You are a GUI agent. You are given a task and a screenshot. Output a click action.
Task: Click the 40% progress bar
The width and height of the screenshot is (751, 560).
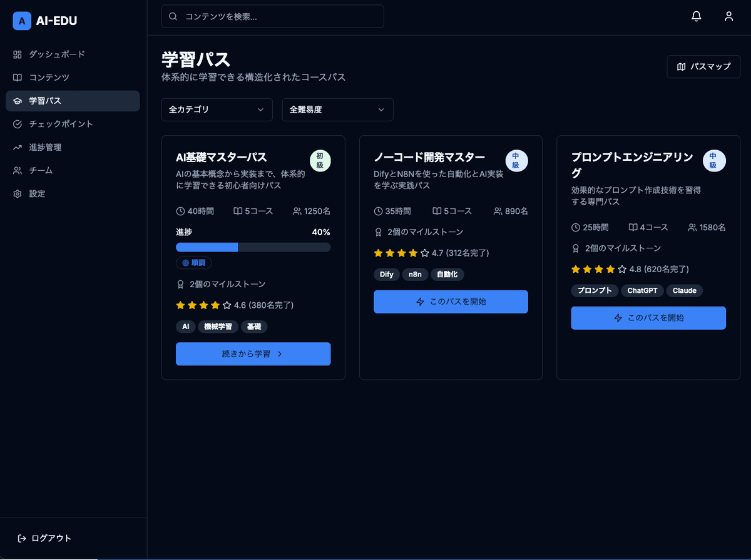pos(253,247)
